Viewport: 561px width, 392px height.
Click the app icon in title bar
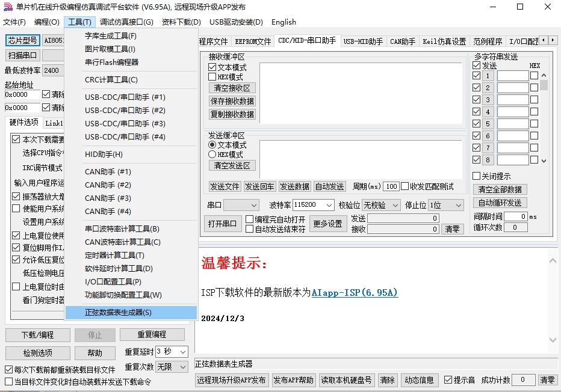[x=7, y=7]
